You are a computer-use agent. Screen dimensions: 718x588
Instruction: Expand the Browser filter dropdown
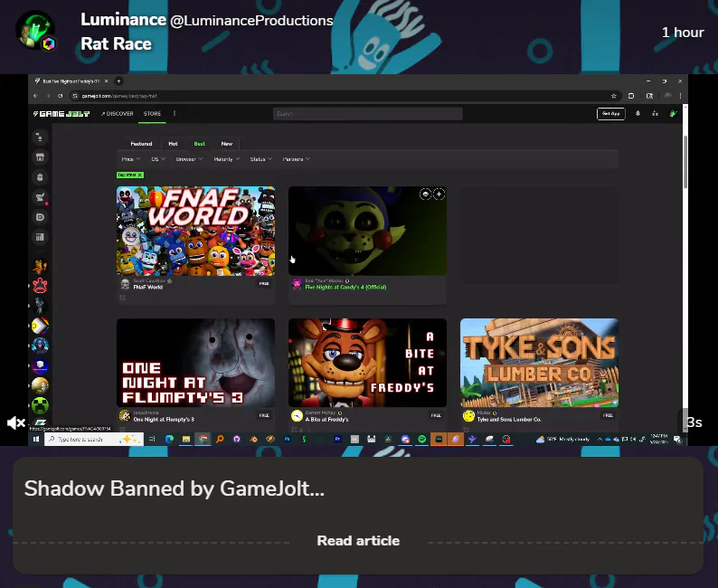(x=189, y=159)
